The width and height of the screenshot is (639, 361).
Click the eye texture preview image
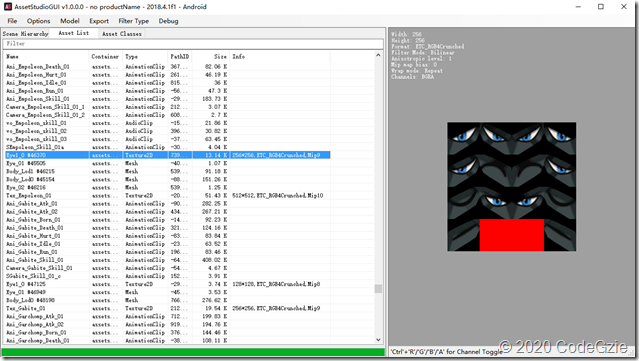click(511, 187)
